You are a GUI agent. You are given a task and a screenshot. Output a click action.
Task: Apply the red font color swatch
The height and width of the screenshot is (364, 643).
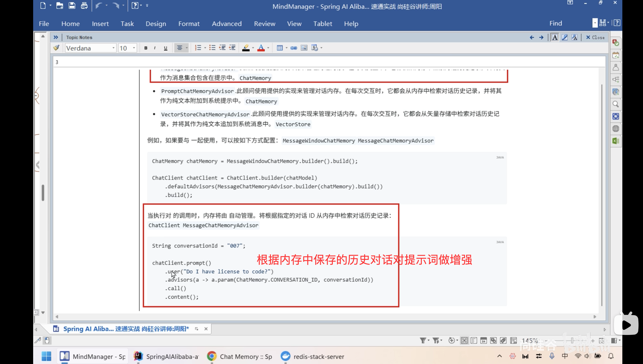[x=261, y=48]
